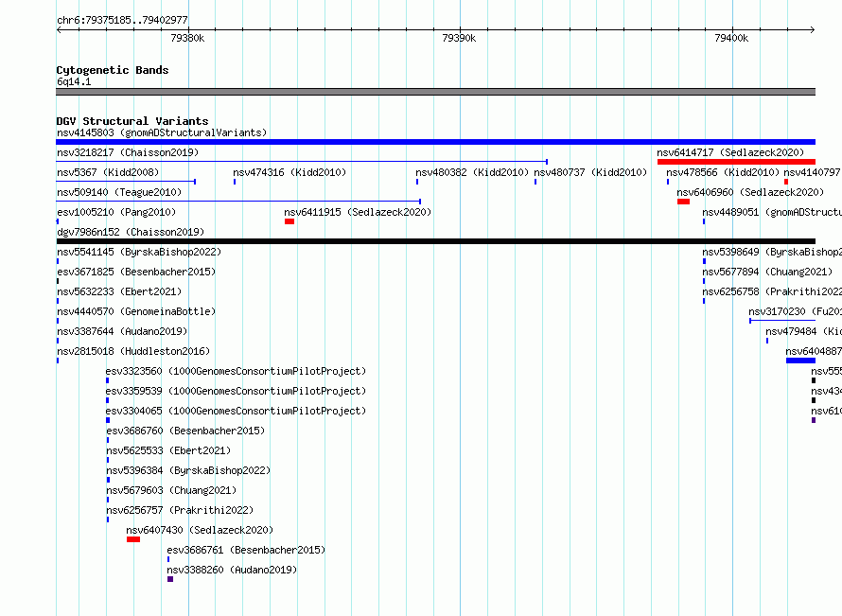The image size is (842, 616).
Task: Select the blue nsv4145803 variant bar
Action: click(x=435, y=142)
